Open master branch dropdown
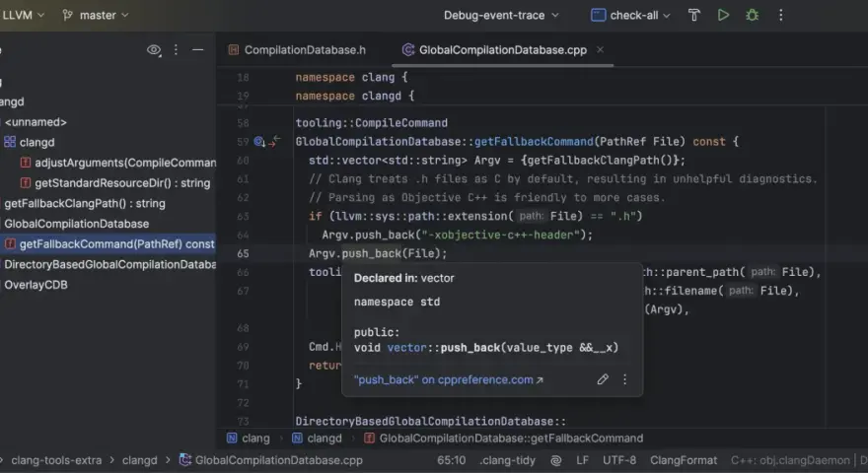 96,16
